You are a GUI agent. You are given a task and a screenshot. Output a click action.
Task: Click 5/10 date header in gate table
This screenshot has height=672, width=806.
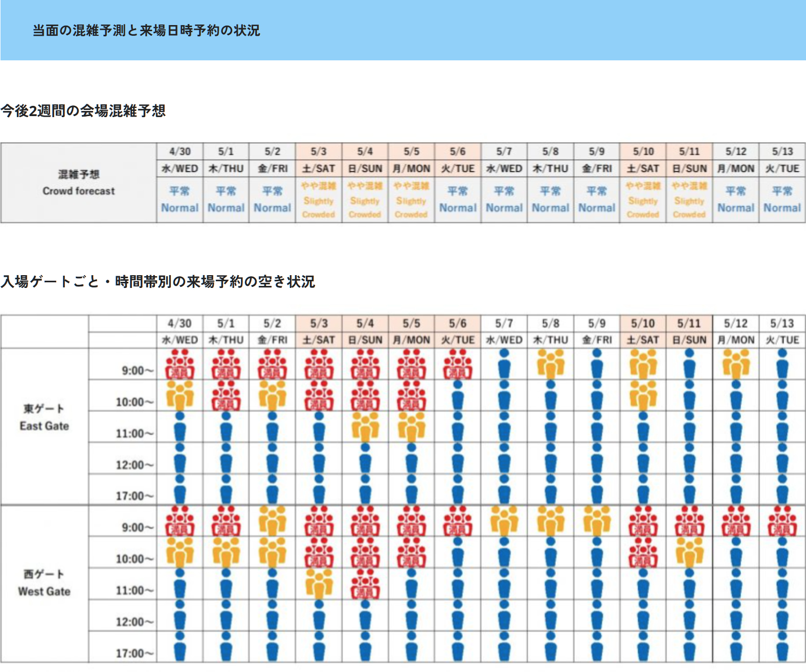click(x=643, y=323)
